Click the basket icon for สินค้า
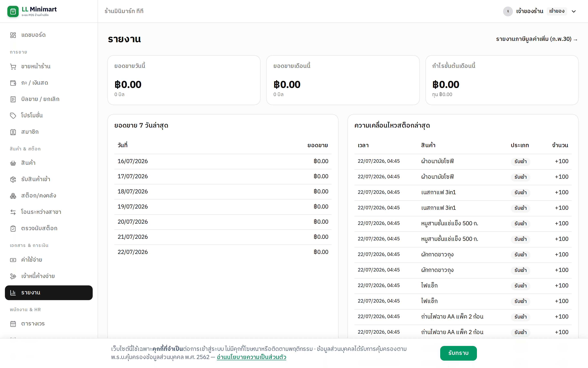The height and width of the screenshot is (368, 588). click(x=13, y=163)
